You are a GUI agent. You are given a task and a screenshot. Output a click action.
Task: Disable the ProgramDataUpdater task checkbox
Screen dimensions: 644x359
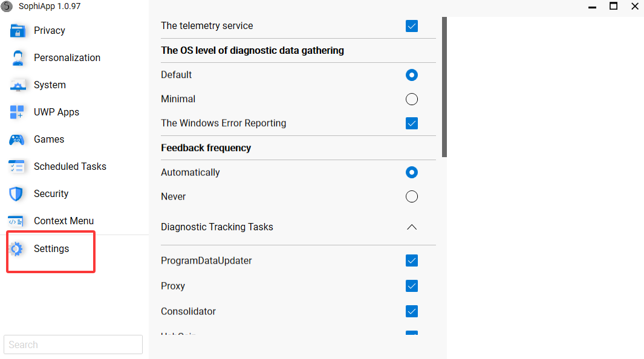[x=412, y=260]
